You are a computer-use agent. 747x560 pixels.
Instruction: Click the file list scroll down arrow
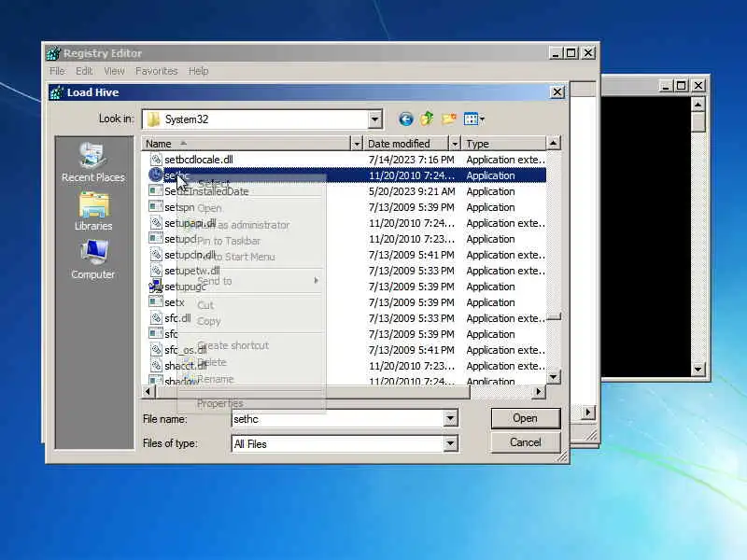(x=553, y=377)
